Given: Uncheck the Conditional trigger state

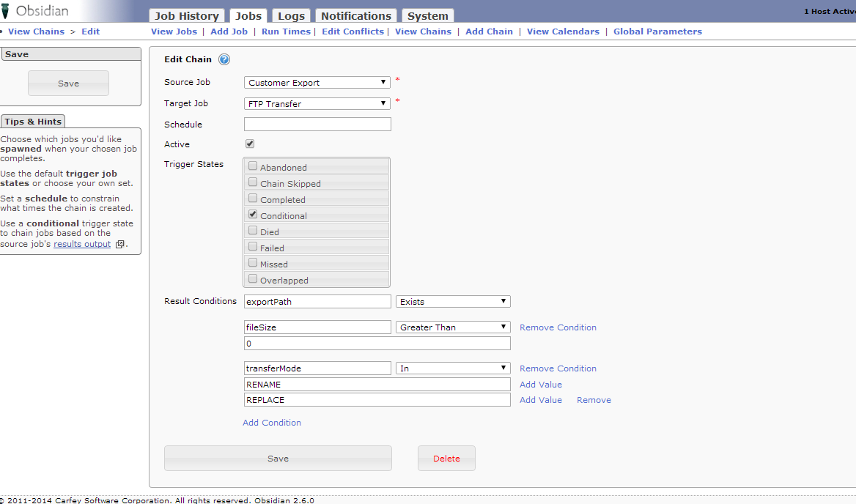Looking at the screenshot, I should pyautogui.click(x=253, y=215).
